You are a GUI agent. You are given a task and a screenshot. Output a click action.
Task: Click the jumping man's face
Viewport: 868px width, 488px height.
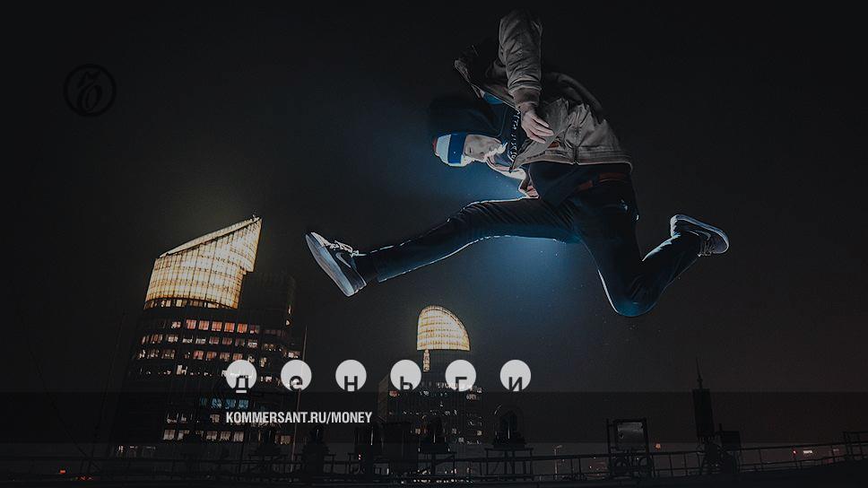click(x=485, y=150)
